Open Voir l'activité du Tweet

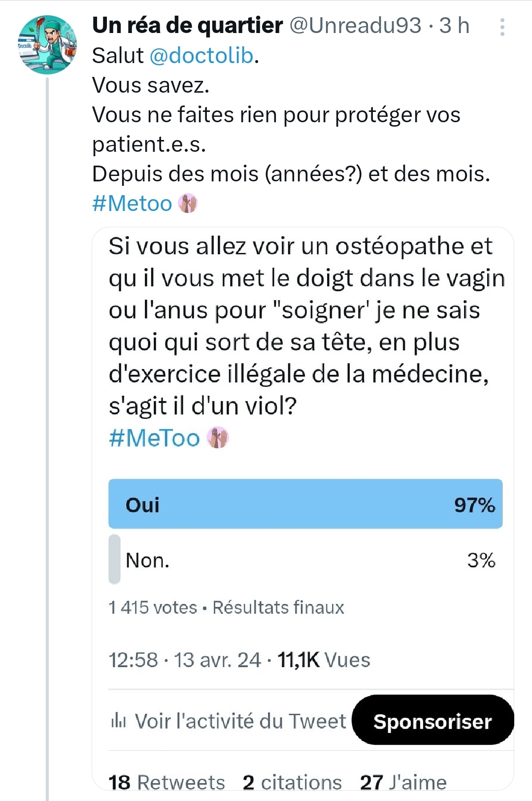pyautogui.click(x=240, y=721)
